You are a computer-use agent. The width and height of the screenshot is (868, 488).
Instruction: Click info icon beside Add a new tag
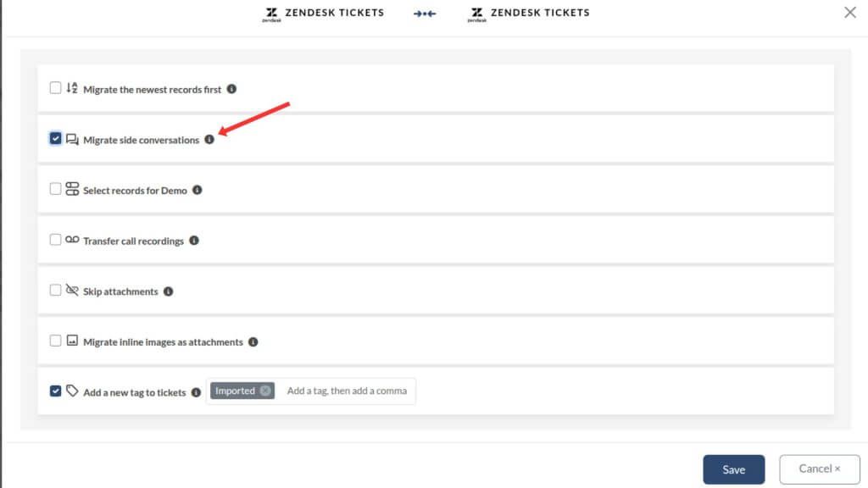pos(196,392)
